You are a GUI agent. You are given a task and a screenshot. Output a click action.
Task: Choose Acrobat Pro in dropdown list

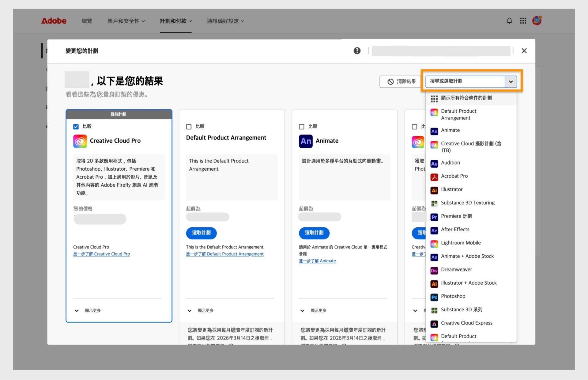point(454,176)
